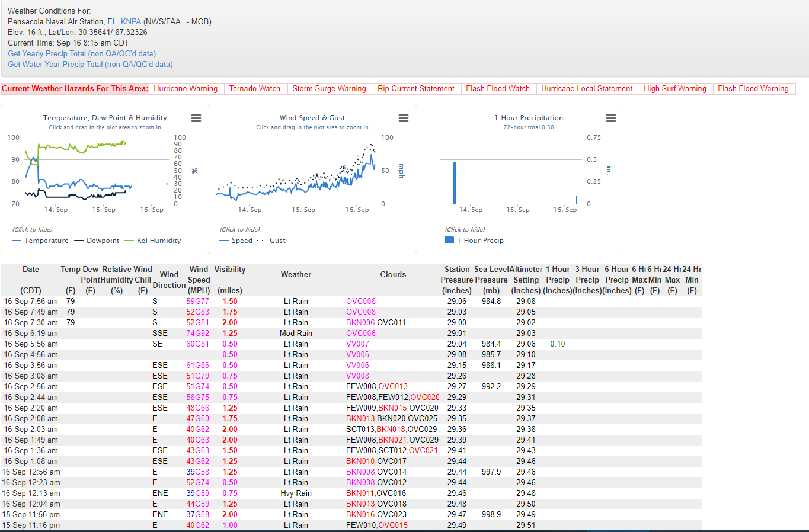Image resolution: width=809 pixels, height=532 pixels.
Task: Open the Wind Speed chart hamburger menu
Action: point(404,118)
